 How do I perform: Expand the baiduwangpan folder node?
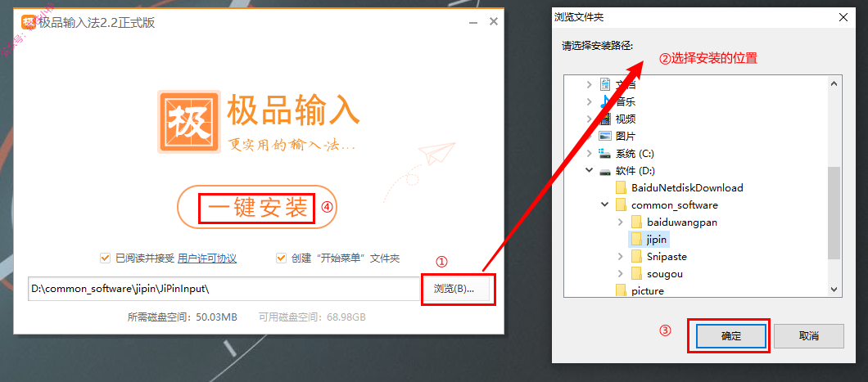pyautogui.click(x=620, y=222)
